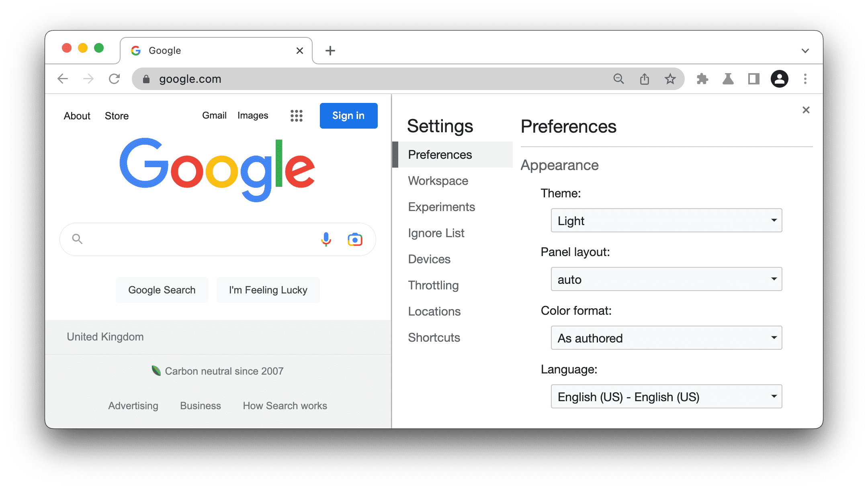Open the Color format dropdown
Image resolution: width=868 pixels, height=488 pixels.
point(665,337)
